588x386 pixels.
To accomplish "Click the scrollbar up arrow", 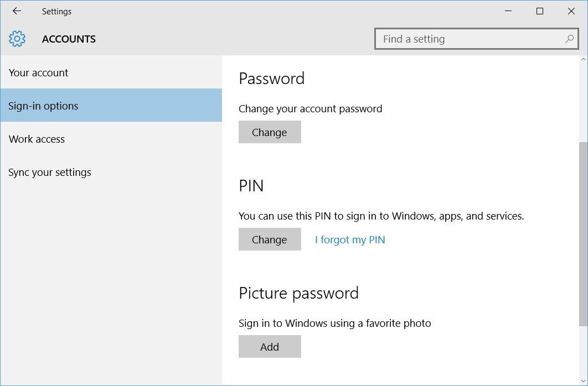I will click(x=584, y=59).
